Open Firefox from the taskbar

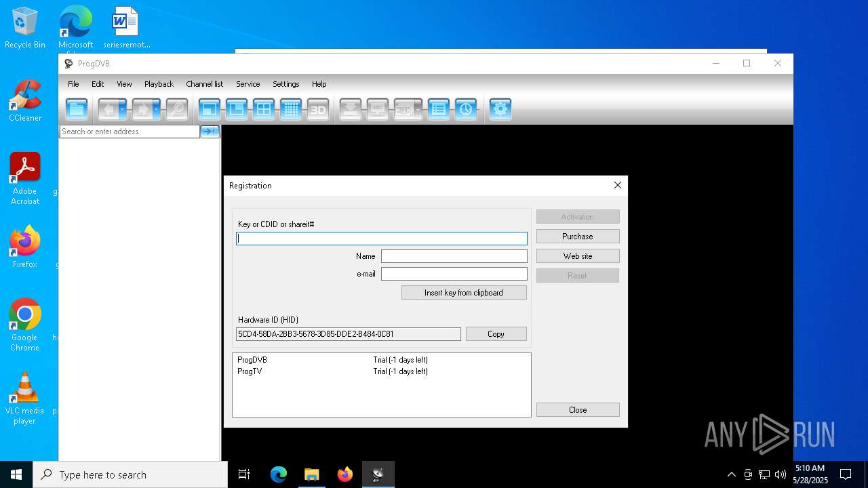click(345, 474)
